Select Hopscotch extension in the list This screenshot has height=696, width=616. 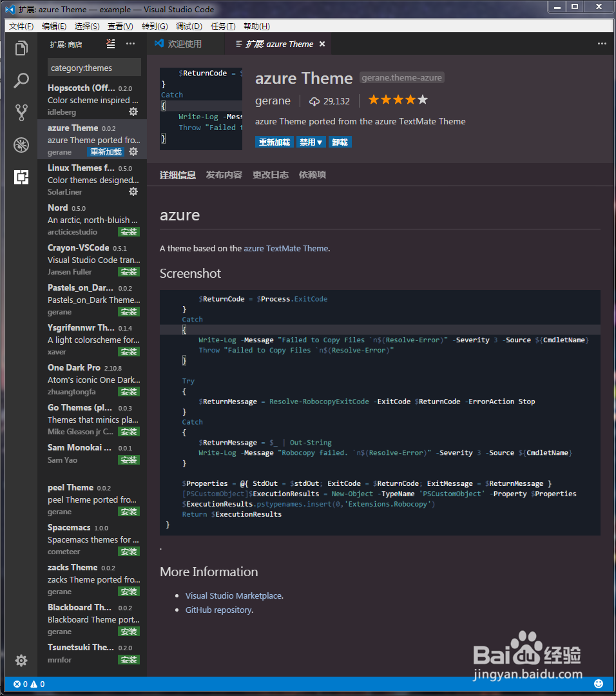pyautogui.click(x=92, y=99)
